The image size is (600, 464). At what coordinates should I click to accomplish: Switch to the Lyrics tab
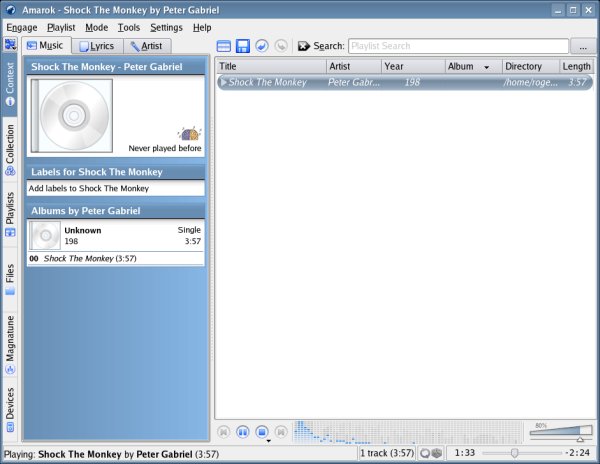tap(97, 46)
